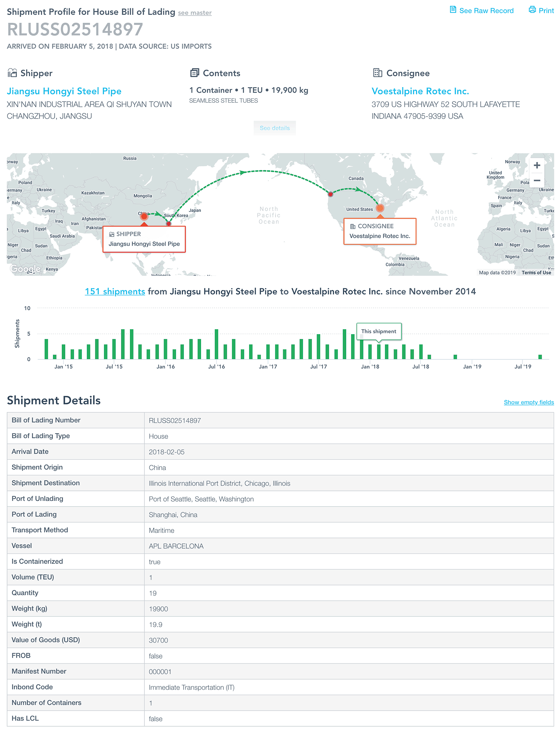The height and width of the screenshot is (733, 560).
Task: Zoom out the map with minus button
Action: tap(537, 181)
